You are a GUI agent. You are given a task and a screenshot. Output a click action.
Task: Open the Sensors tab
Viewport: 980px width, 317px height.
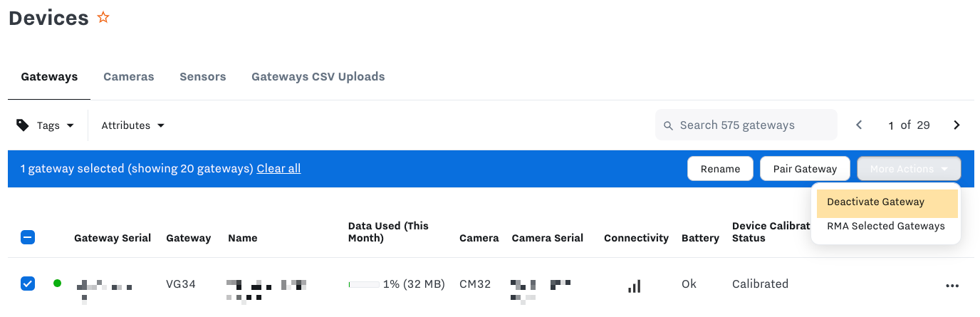click(x=202, y=77)
